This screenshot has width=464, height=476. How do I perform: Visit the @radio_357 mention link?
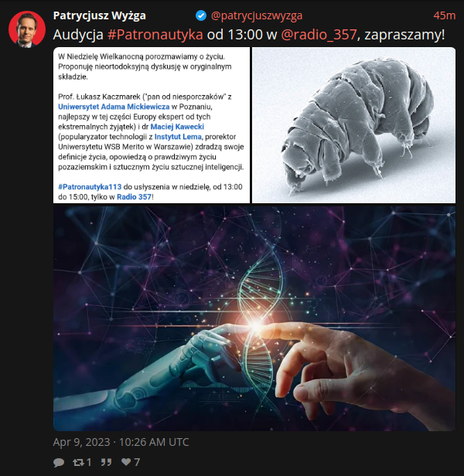click(x=319, y=35)
